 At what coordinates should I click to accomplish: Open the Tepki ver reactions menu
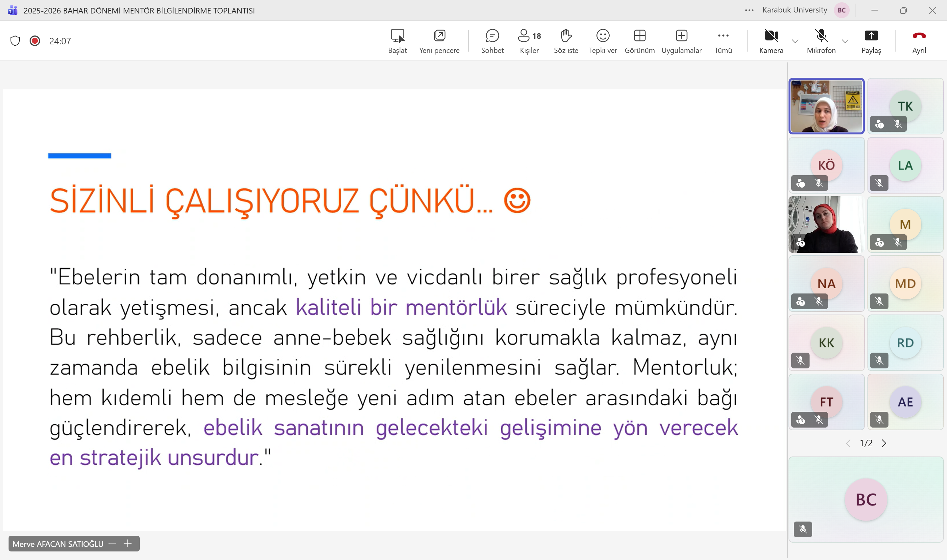(x=603, y=40)
